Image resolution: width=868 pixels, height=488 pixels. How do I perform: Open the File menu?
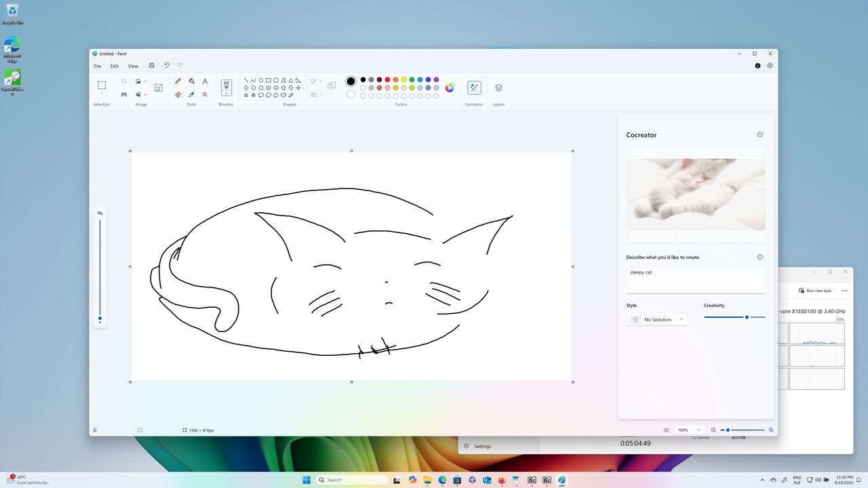[98, 66]
